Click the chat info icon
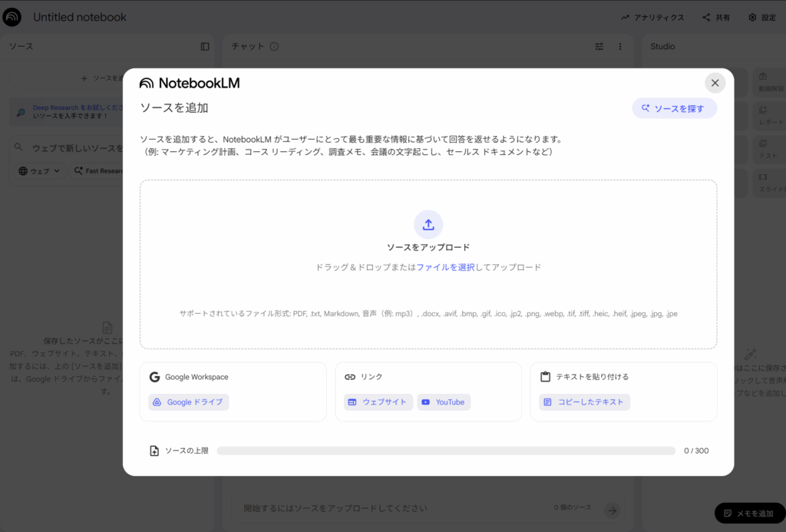The height and width of the screenshot is (532, 786). pyautogui.click(x=274, y=46)
